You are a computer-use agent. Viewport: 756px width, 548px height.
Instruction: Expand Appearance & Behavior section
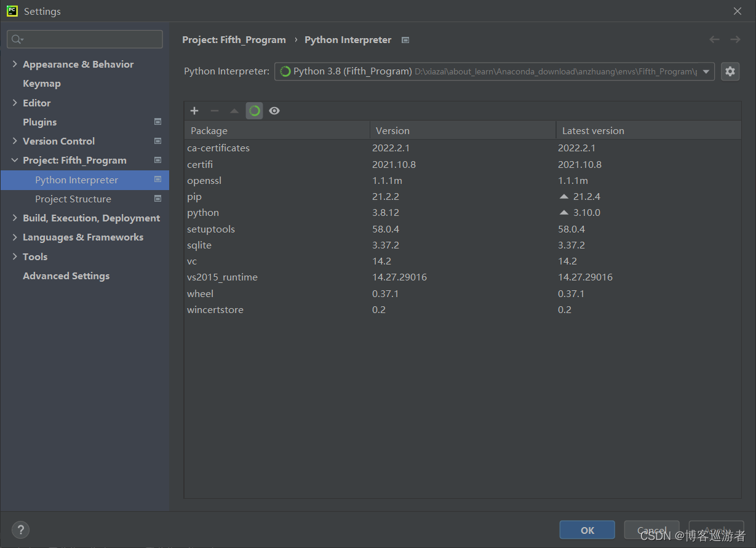(x=15, y=64)
